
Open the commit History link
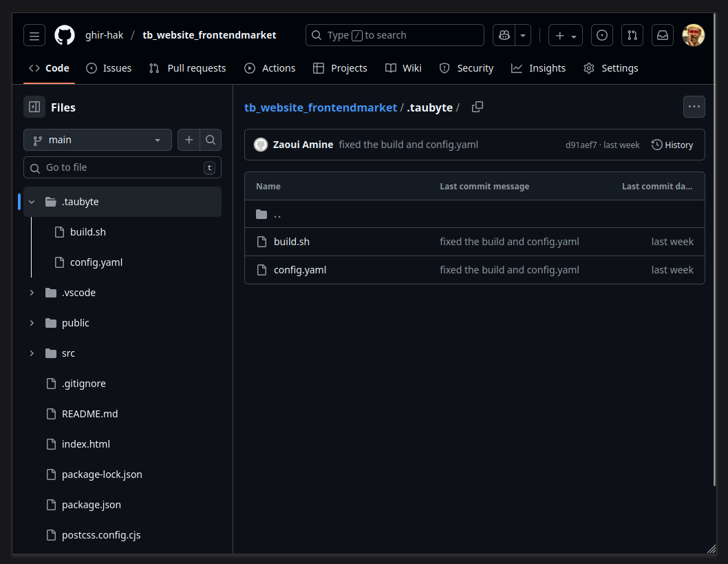coord(672,145)
